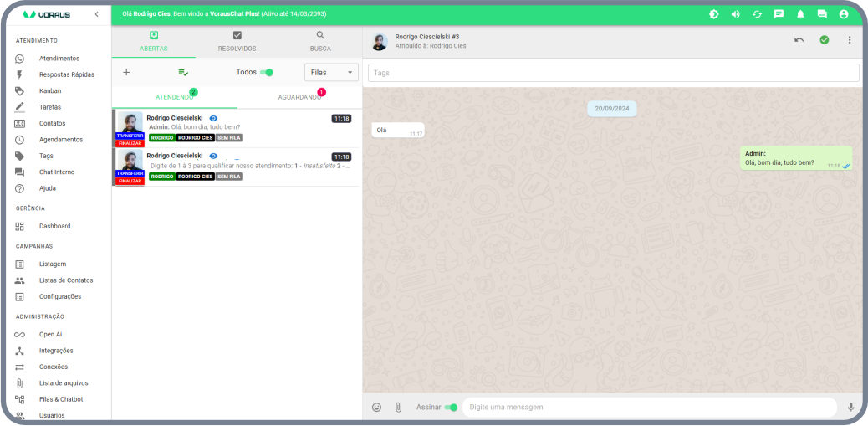Click the Tags input field
Image resolution: width=868 pixels, height=426 pixels.
click(613, 73)
